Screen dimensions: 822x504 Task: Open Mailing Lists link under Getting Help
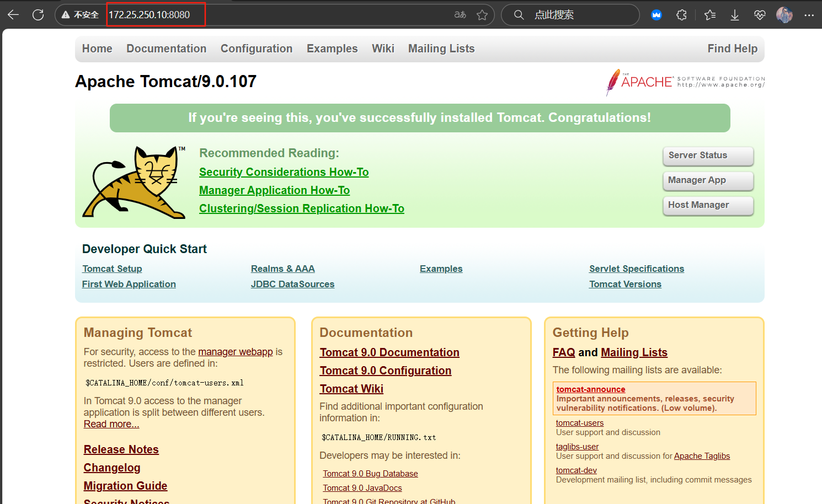coord(634,352)
